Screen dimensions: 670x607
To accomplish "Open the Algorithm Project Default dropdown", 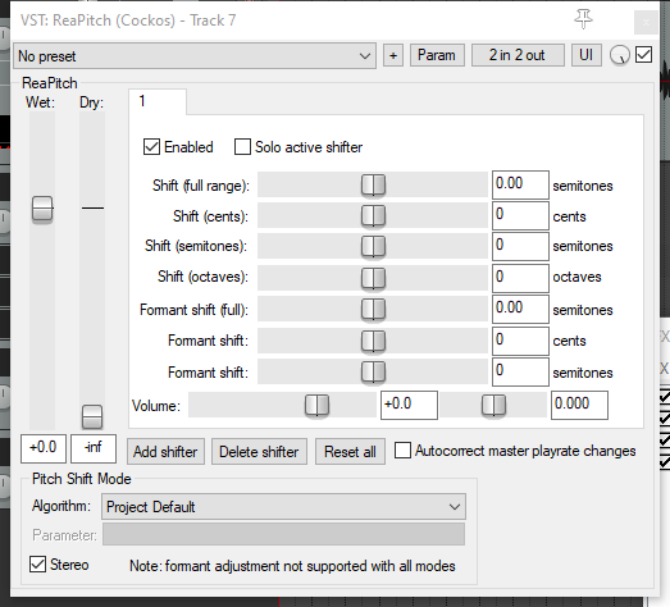I will 284,507.
